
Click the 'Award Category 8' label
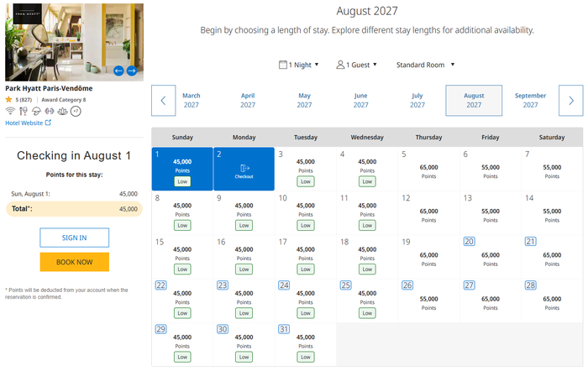[63, 100]
